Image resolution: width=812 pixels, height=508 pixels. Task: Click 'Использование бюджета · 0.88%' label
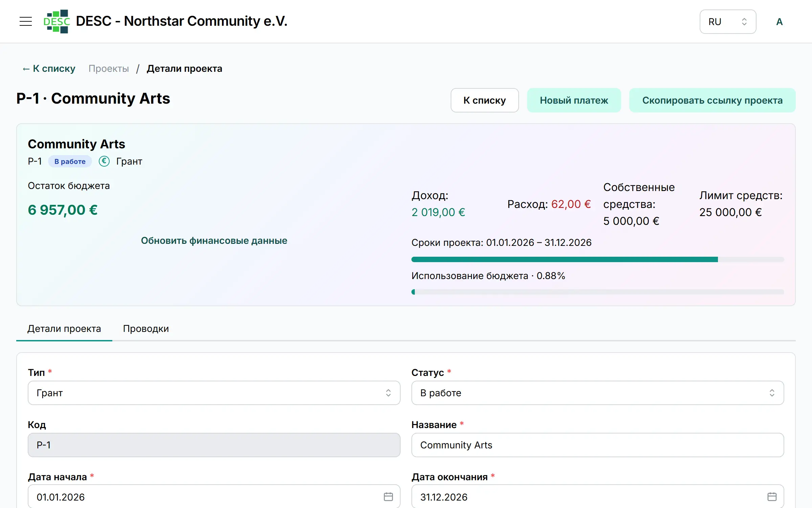pos(488,276)
